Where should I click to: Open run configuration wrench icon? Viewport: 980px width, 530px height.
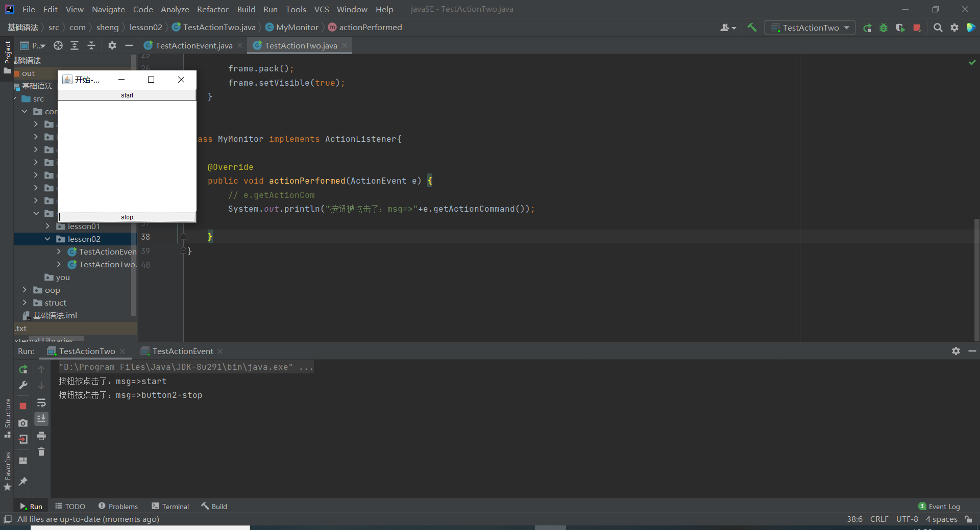coord(23,386)
